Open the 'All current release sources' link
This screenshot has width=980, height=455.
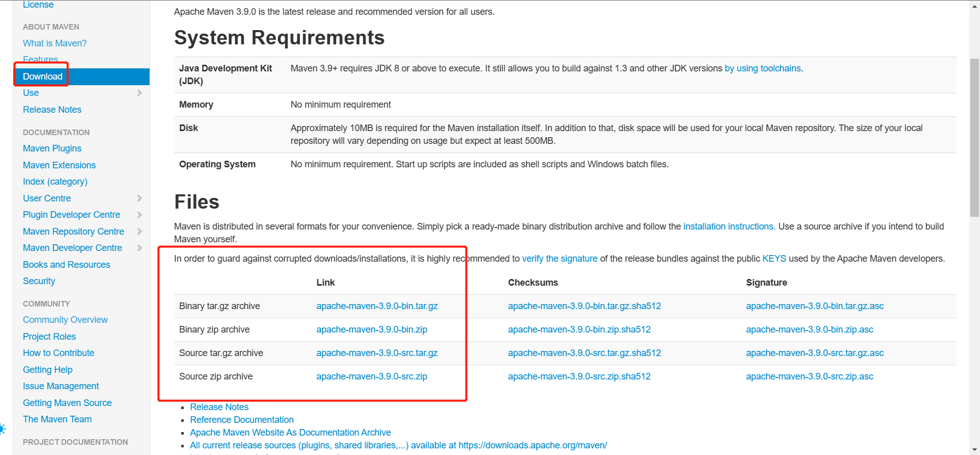399,445
